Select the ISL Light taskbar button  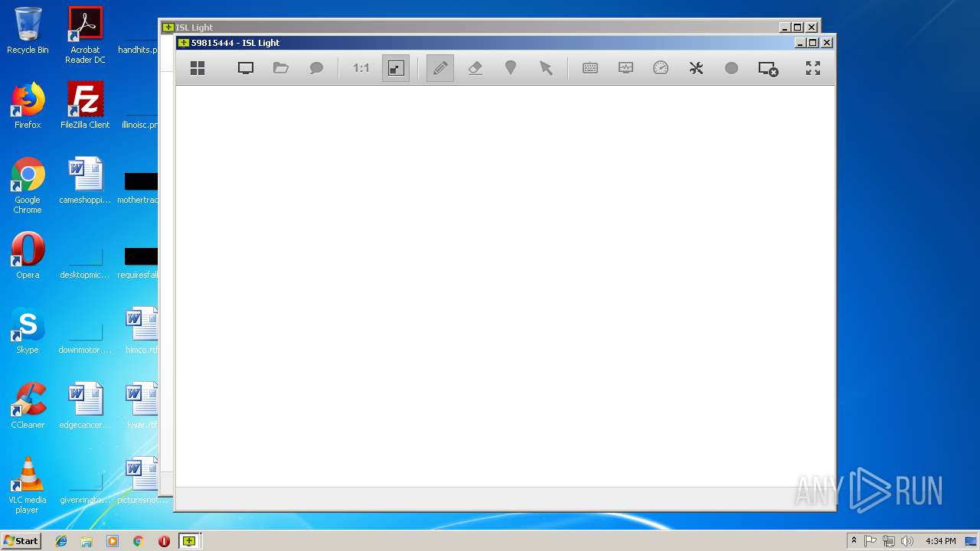coord(189,541)
